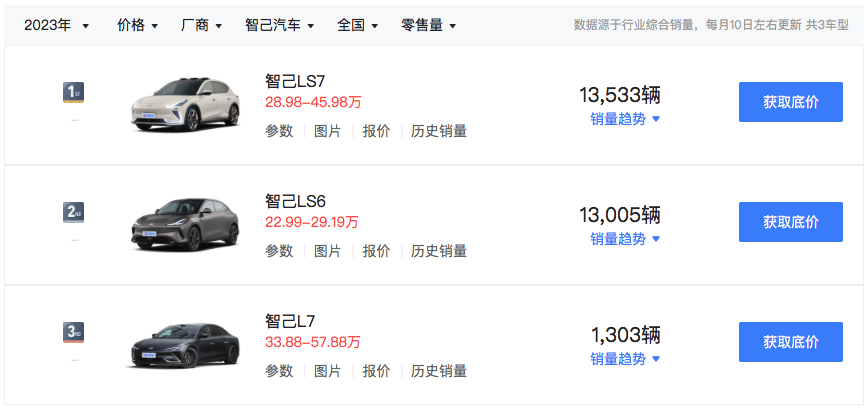Viewport: 867px width, 409px height.
Task: Open the 2023年 year dropdown
Action: click(57, 25)
